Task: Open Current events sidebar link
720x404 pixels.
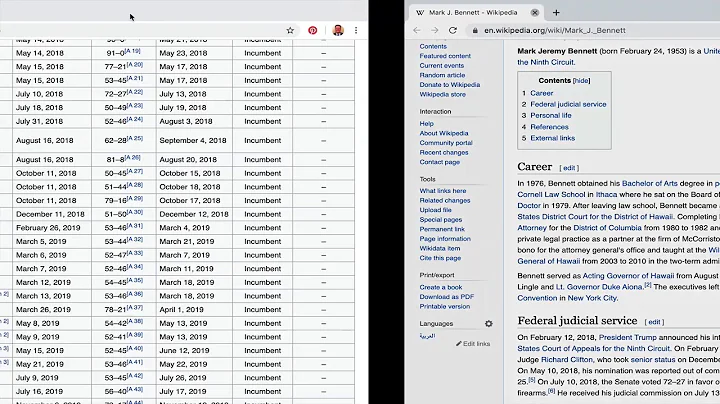Action: tap(442, 66)
